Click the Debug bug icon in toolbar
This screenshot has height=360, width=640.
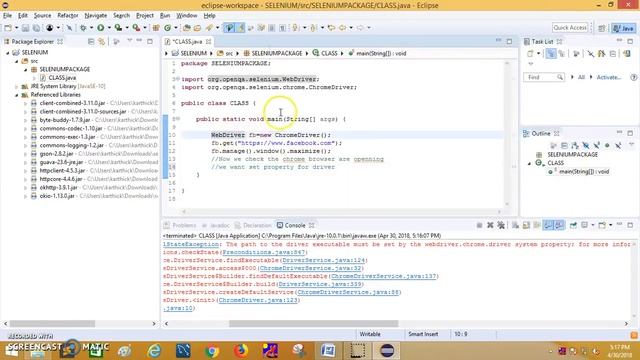click(x=83, y=28)
